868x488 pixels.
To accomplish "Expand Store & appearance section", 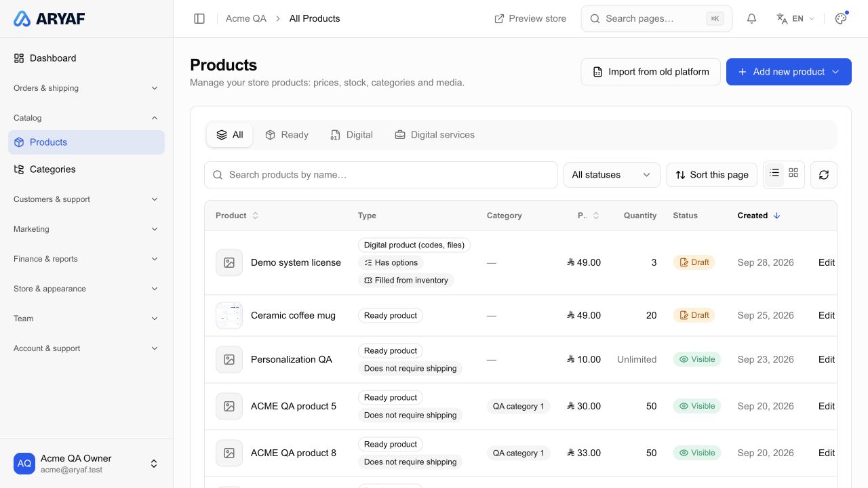I will [86, 289].
